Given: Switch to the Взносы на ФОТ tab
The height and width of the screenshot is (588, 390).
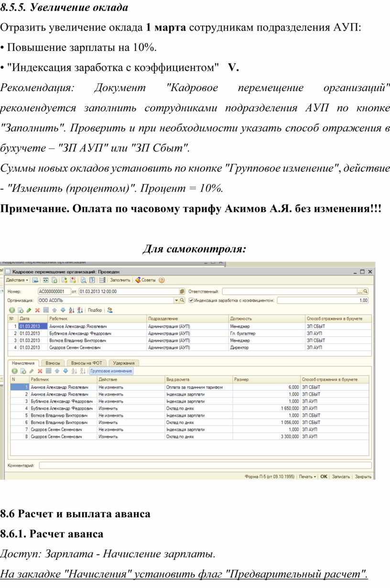Looking at the screenshot, I should [87, 363].
